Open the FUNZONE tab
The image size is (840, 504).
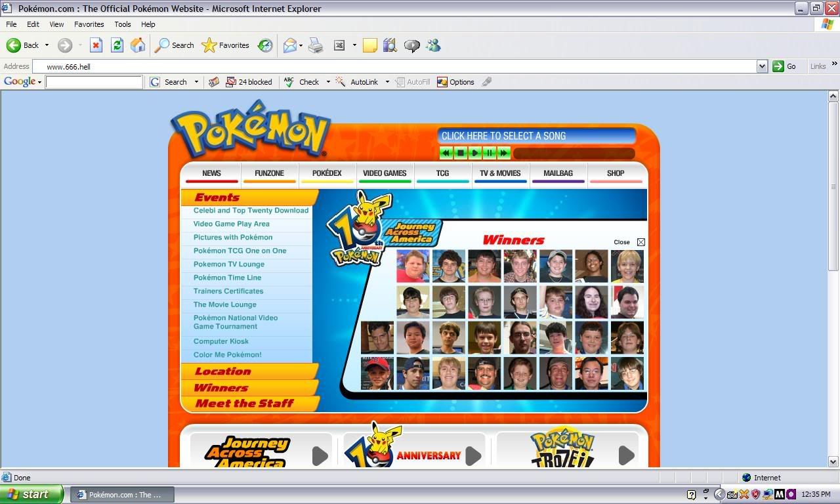(269, 174)
